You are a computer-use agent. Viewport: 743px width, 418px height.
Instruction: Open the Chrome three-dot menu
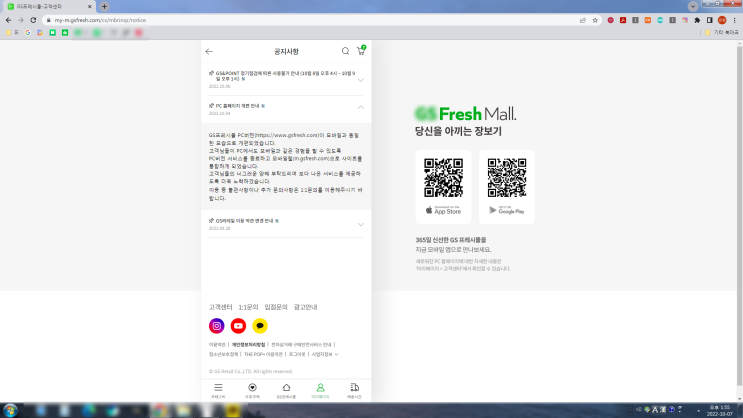pos(734,20)
